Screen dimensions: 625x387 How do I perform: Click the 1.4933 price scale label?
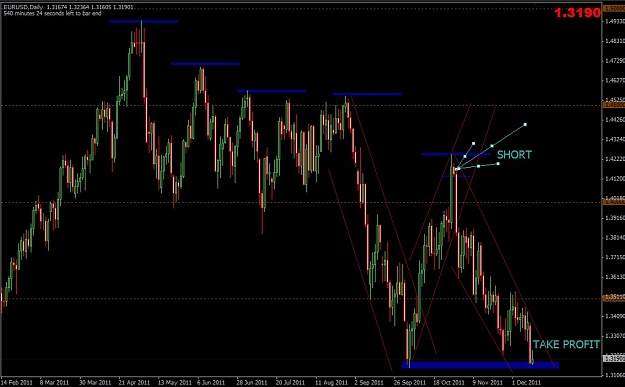(615, 22)
